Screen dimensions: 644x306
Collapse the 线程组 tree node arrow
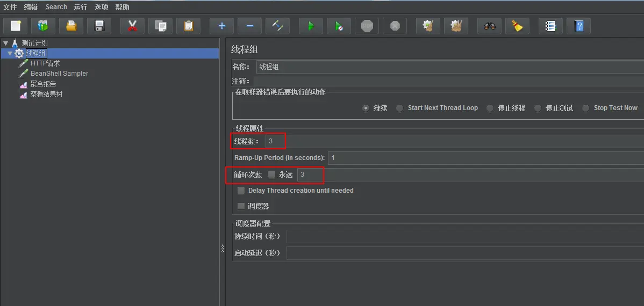tap(10, 53)
